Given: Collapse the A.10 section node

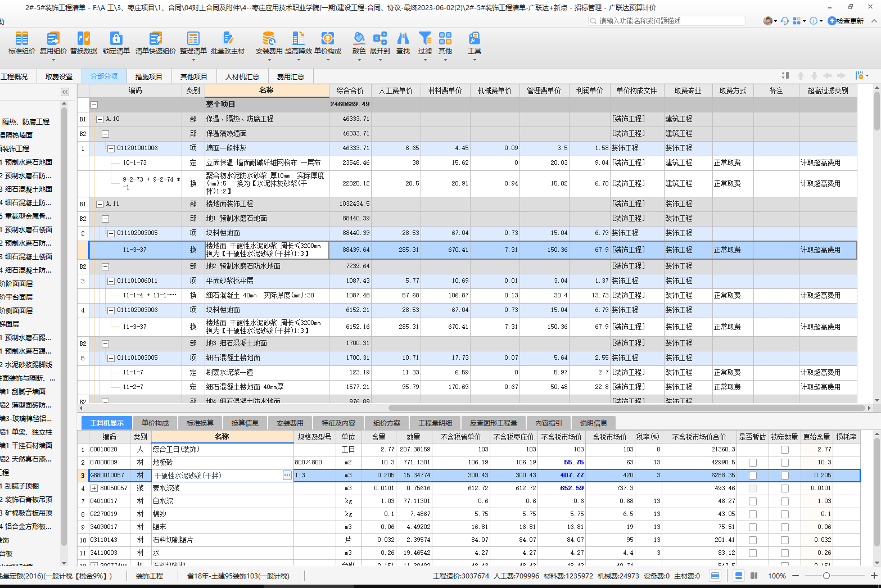Looking at the screenshot, I should (x=100, y=119).
